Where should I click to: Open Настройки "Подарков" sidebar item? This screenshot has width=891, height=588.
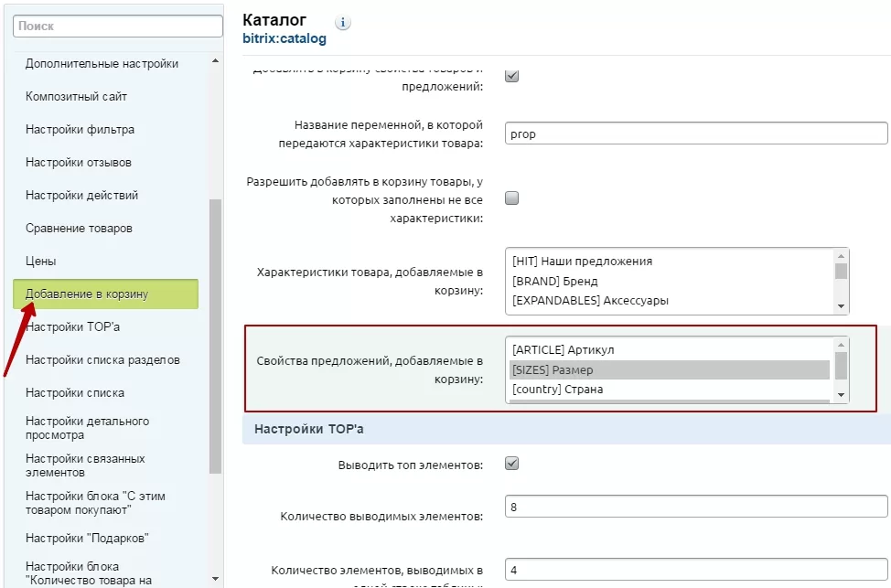[87, 538]
